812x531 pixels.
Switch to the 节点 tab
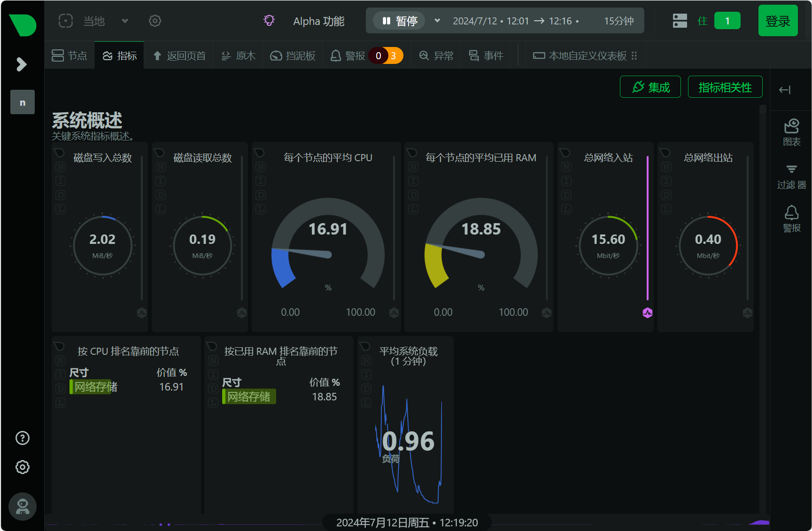(70, 55)
